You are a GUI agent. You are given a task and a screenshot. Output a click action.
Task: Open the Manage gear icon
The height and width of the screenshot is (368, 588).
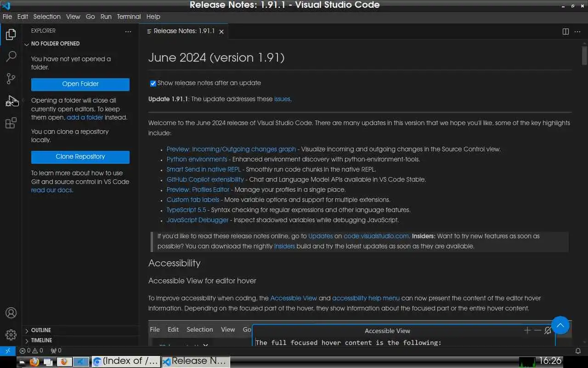[x=11, y=335]
